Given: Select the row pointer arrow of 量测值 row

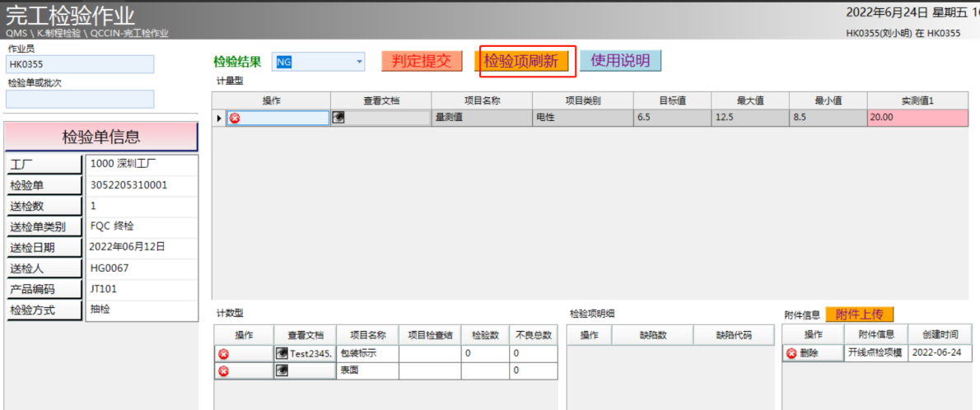Looking at the screenshot, I should [219, 119].
